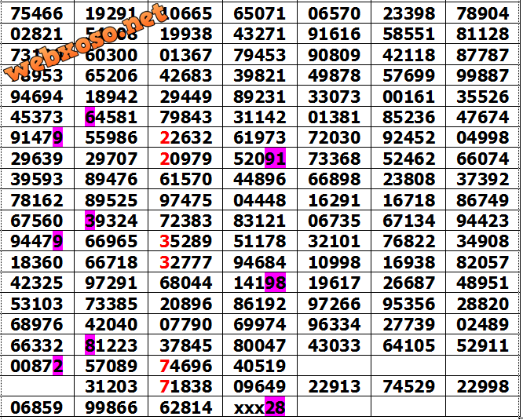Select cell 64581 with highlighted 6
This screenshot has width=523, height=420.
(x=111, y=118)
